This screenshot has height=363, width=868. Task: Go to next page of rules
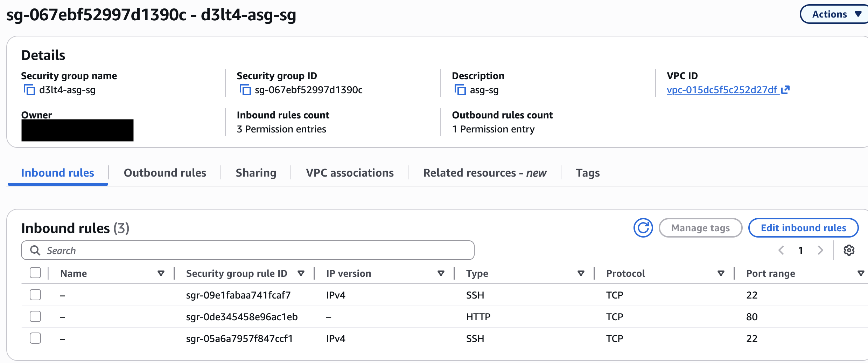click(820, 250)
